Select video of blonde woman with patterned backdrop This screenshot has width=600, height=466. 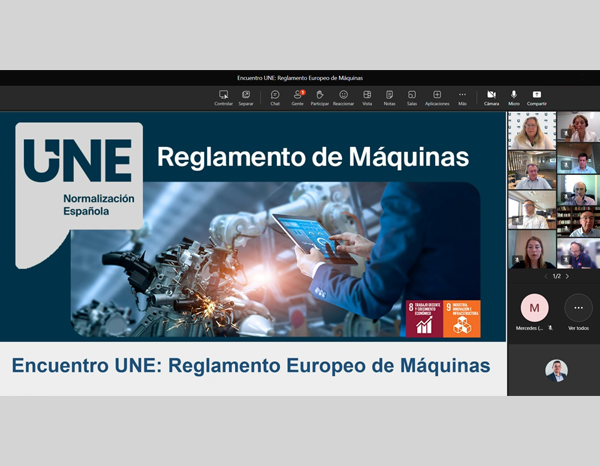pyautogui.click(x=532, y=130)
